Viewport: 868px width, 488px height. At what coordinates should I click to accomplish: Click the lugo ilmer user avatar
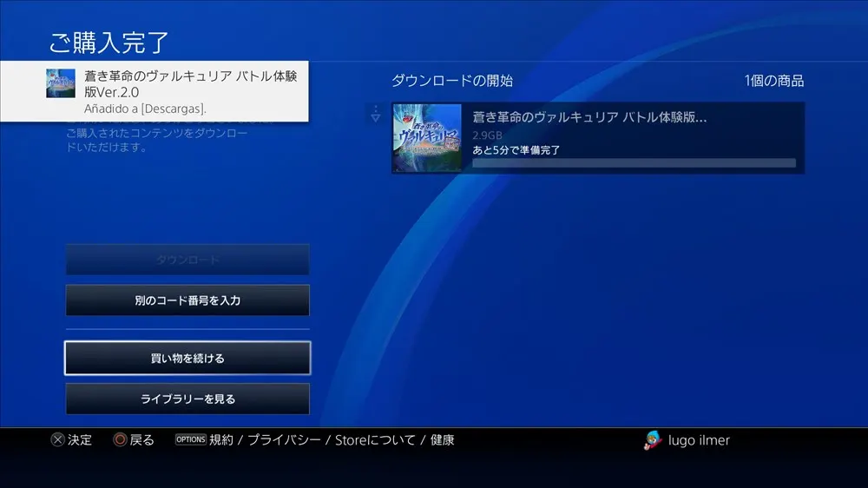coord(653,440)
